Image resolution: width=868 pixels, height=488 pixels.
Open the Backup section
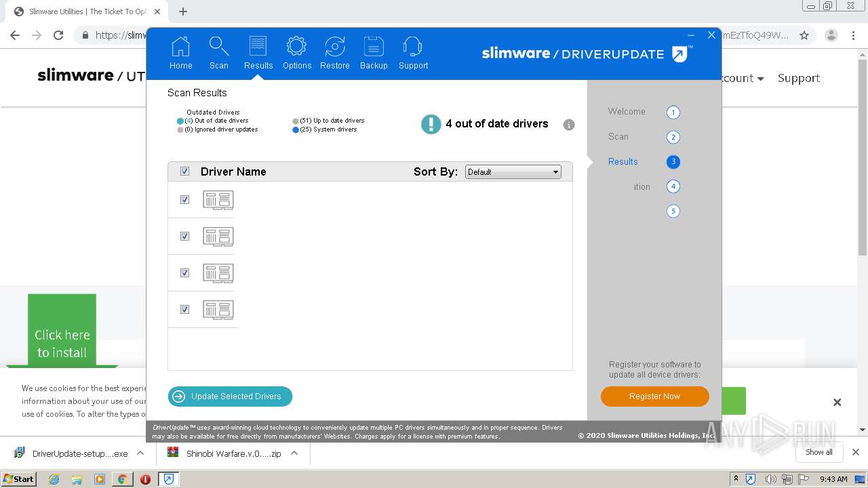click(374, 54)
